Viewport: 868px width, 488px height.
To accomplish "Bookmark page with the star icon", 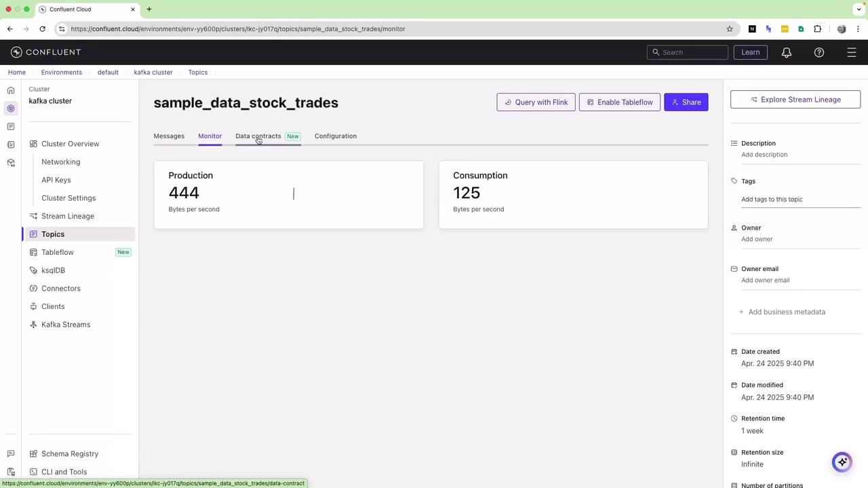I will coord(730,28).
